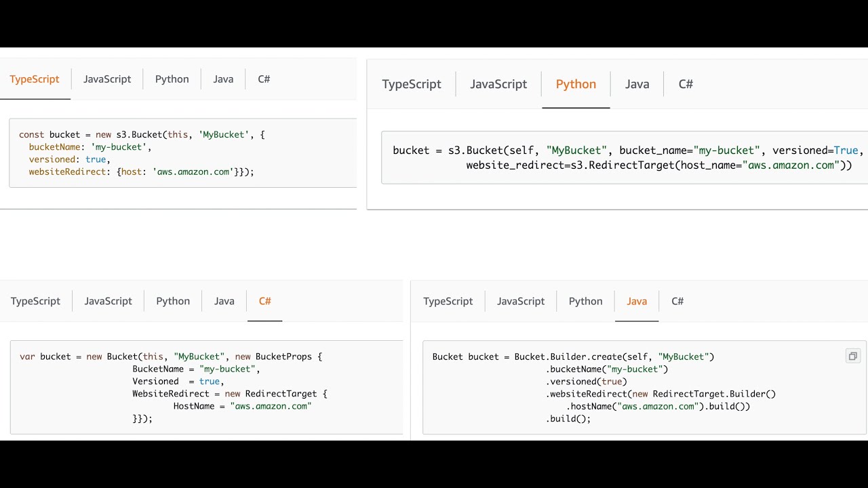The height and width of the screenshot is (488, 868).
Task: Click the C# 'BucketName = "my-bucket",' line
Action: [x=197, y=369]
